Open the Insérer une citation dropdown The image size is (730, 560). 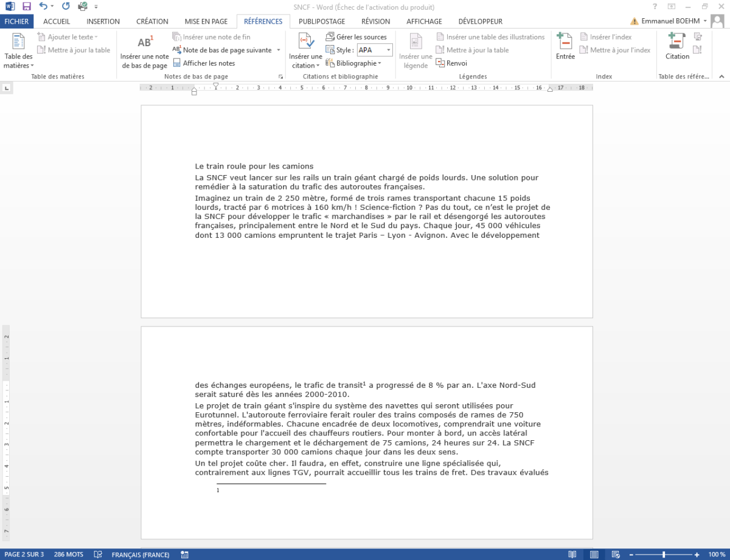[x=305, y=61]
